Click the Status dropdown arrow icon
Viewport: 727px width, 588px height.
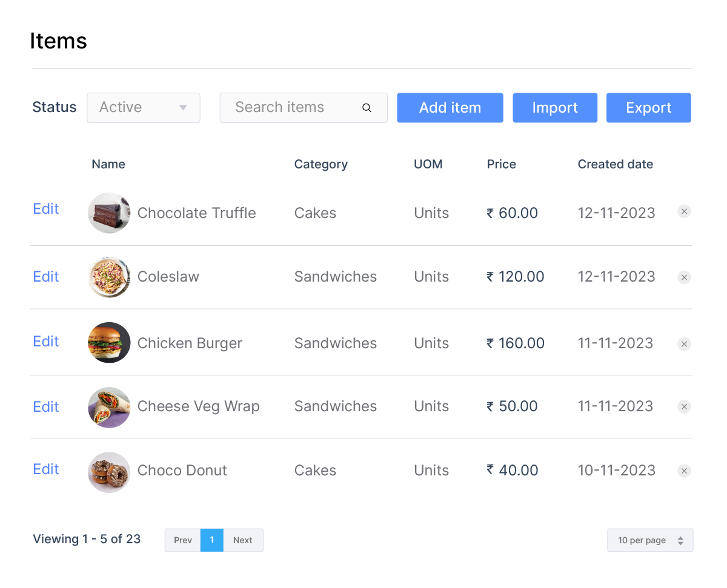pos(183,107)
